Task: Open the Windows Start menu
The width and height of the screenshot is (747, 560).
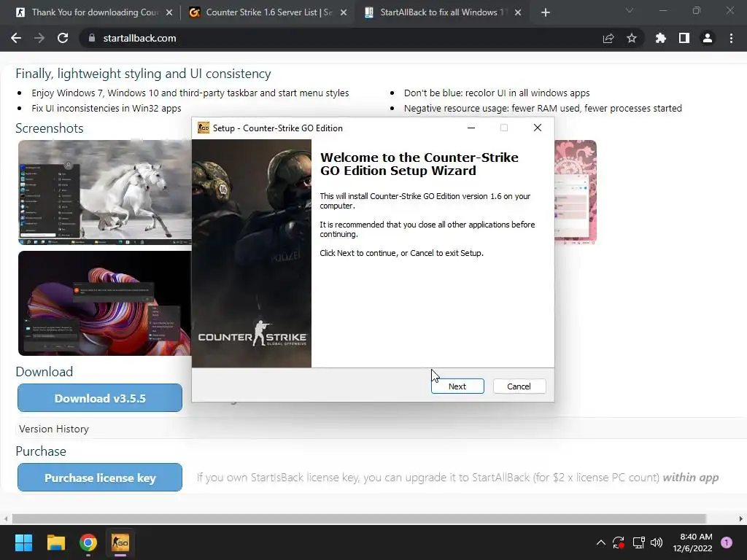Action: point(23,542)
